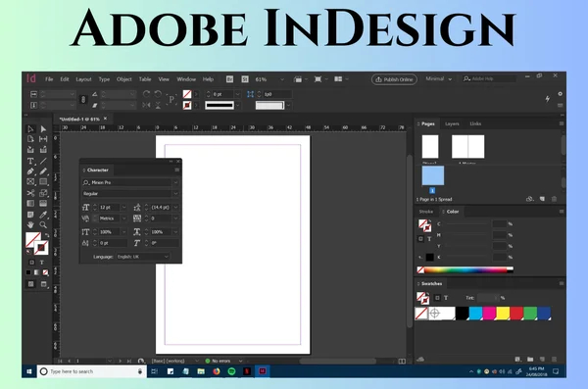Toggle formatting affects text in toolbox
Image resolution: width=588 pixels, height=389 pixels.
pyautogui.click(x=41, y=263)
